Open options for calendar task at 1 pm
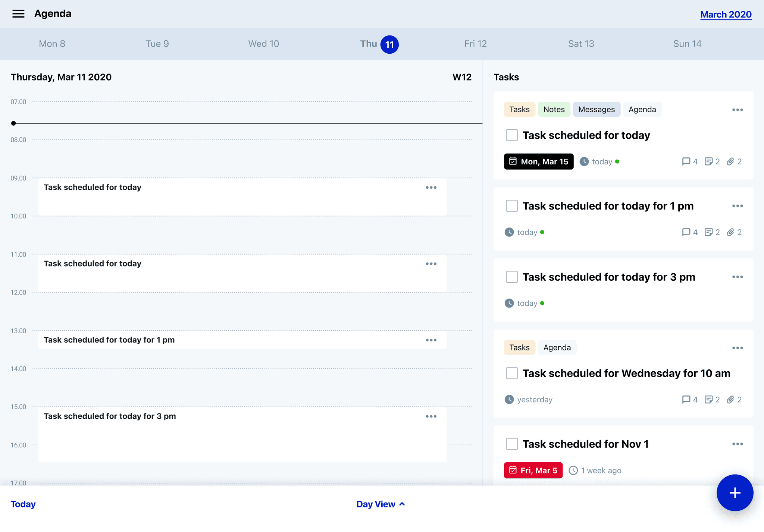 (431, 340)
